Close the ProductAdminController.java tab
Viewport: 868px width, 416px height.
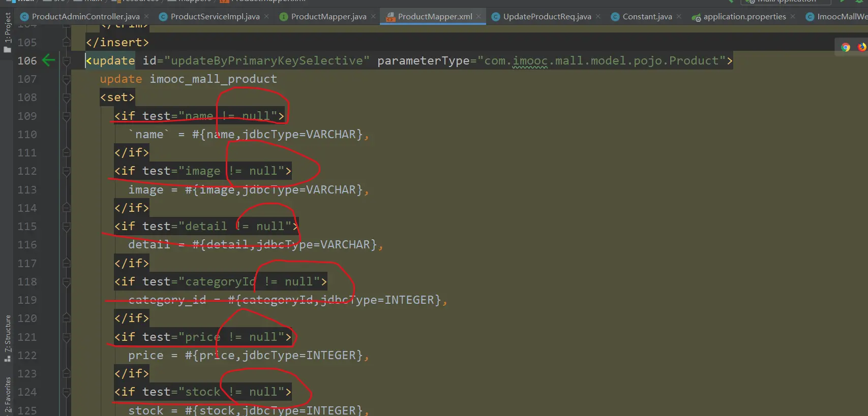click(146, 17)
